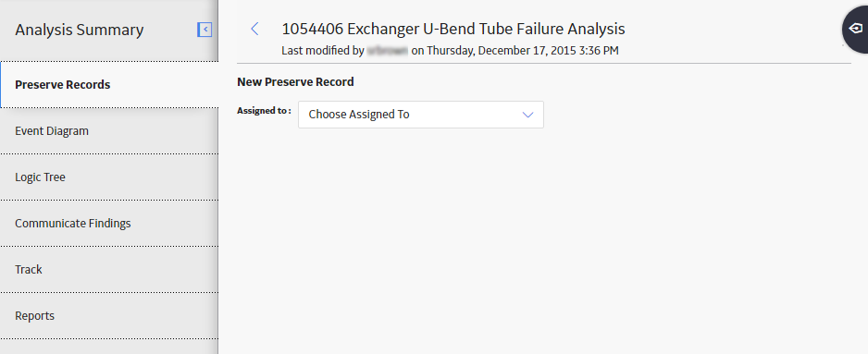Open the Track section
868x354 pixels.
109,269
